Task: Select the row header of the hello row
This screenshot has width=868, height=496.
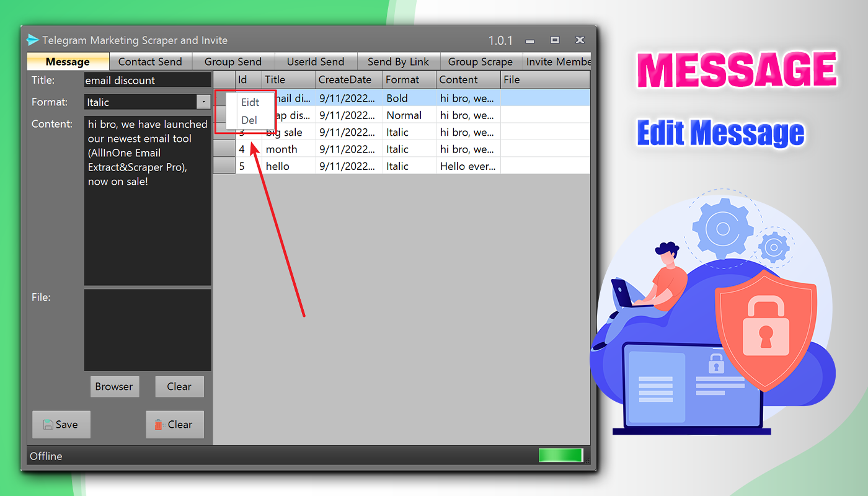Action: (224, 166)
